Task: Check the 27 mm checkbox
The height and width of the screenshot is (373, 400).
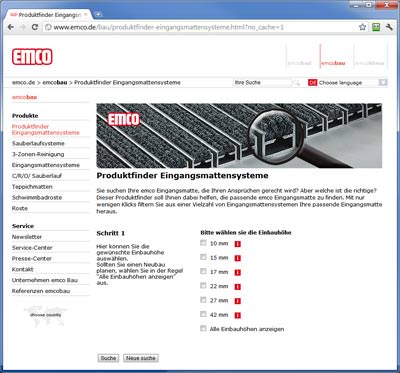Action: 203,300
